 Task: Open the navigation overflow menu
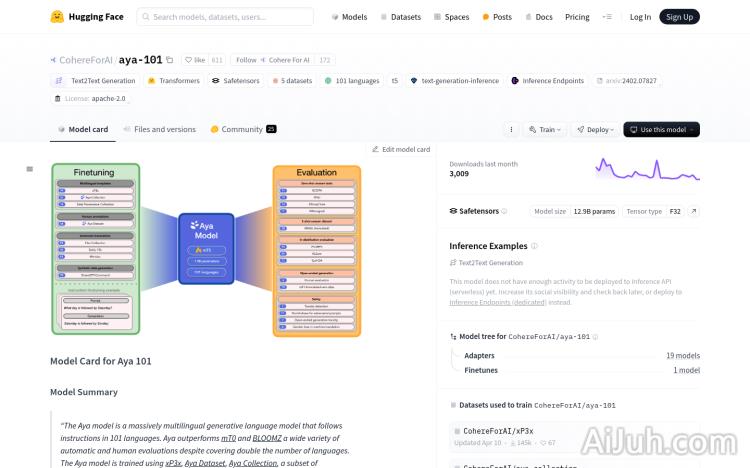[x=607, y=17]
